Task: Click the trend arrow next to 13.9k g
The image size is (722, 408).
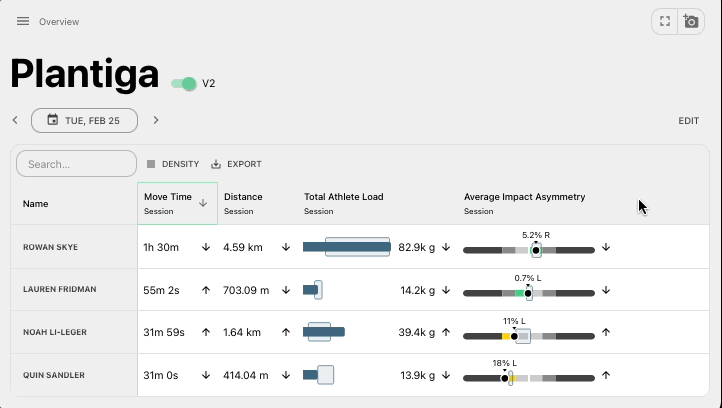Action: pos(446,375)
